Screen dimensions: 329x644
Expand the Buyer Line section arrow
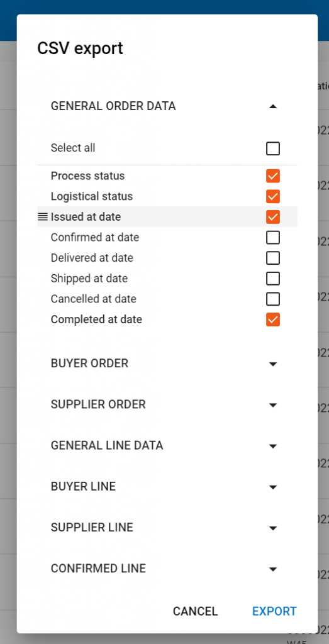273,487
